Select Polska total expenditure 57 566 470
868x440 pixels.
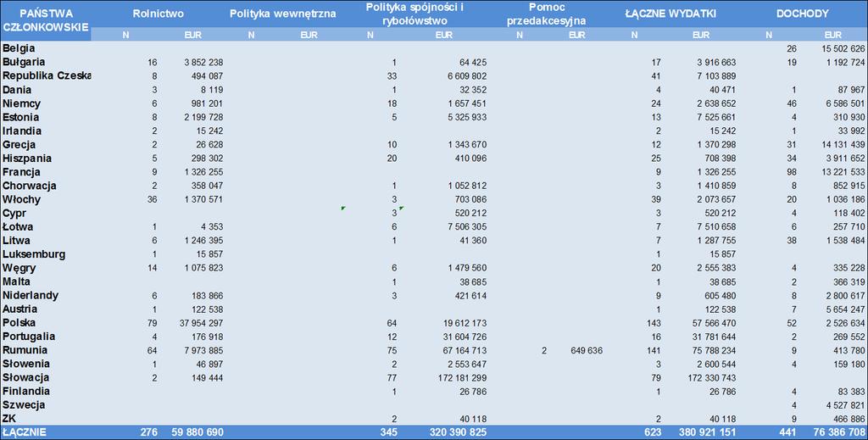(x=712, y=323)
